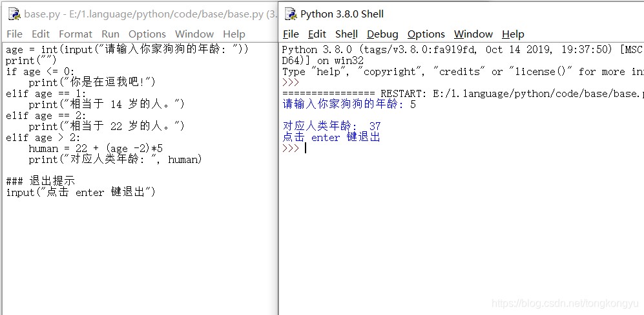This screenshot has width=644, height=315.
Task: Click the Python icon in base.py title bar
Action: (14, 14)
